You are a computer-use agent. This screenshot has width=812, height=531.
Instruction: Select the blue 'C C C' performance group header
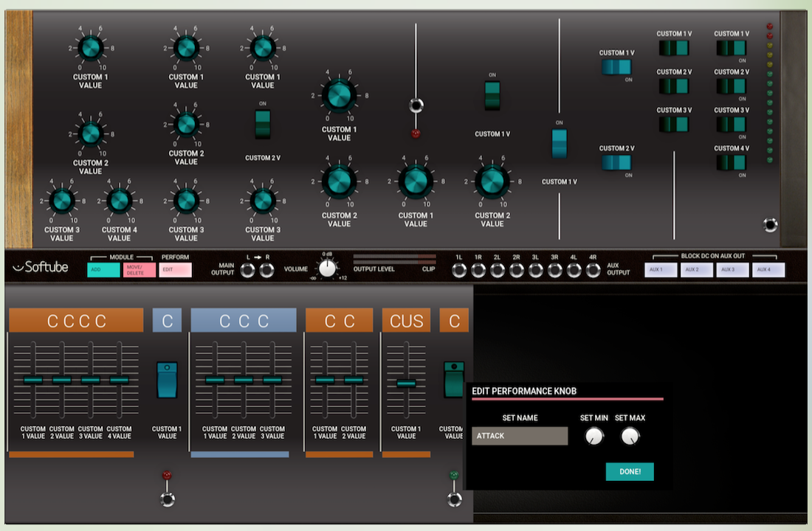click(x=244, y=321)
